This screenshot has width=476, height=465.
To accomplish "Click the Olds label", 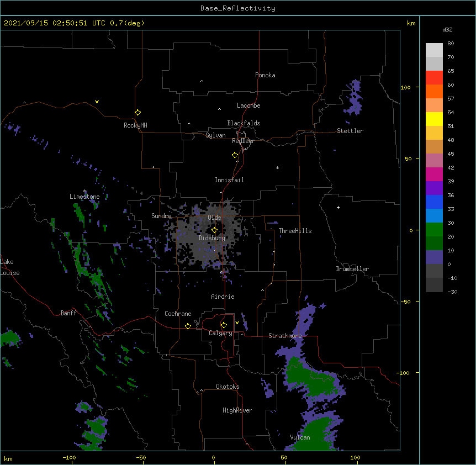I will point(214,218).
